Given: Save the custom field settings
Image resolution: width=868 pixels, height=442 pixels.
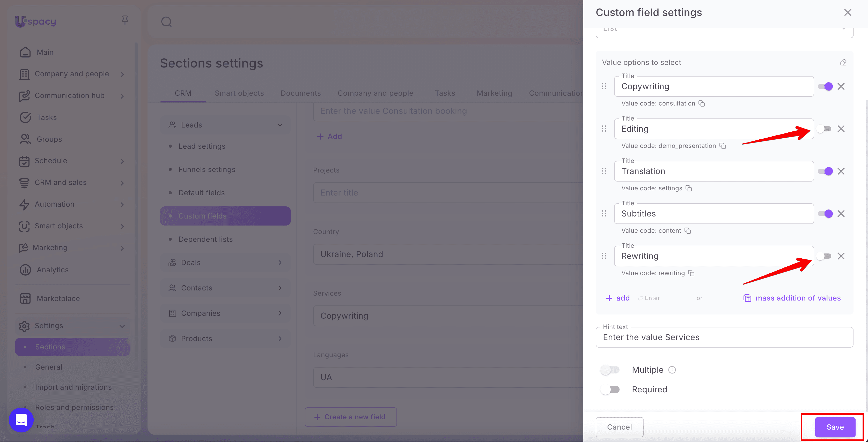Looking at the screenshot, I should coord(835,427).
